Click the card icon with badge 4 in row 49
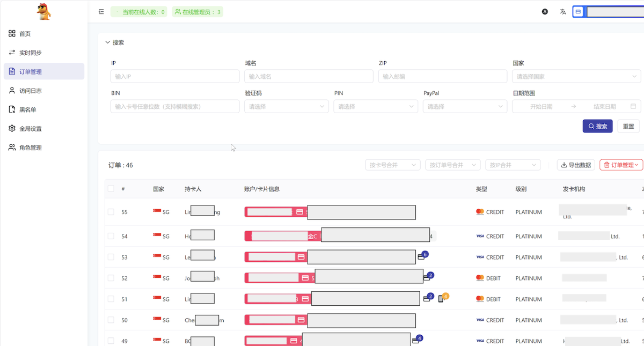Screen dimensions: 644x346 click(415, 341)
